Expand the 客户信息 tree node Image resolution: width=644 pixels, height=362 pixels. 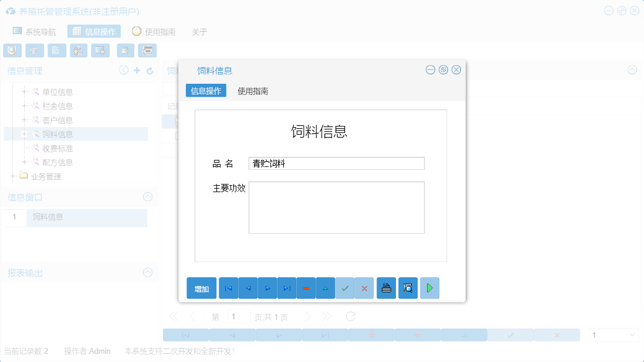point(24,119)
